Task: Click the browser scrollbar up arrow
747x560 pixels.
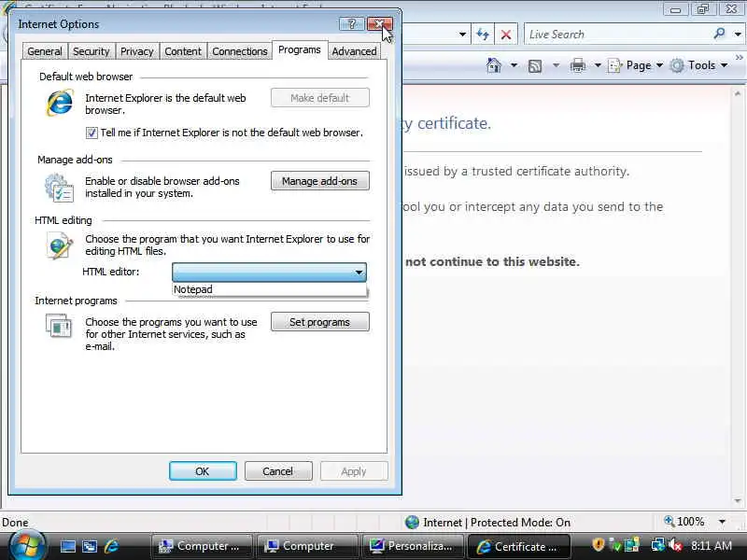Action: point(738,93)
